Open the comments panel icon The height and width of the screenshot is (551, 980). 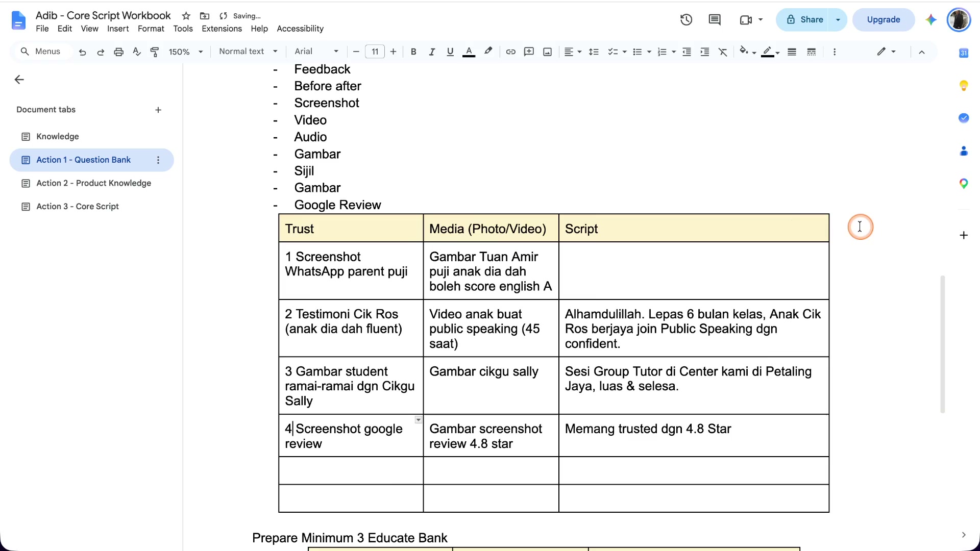(715, 20)
